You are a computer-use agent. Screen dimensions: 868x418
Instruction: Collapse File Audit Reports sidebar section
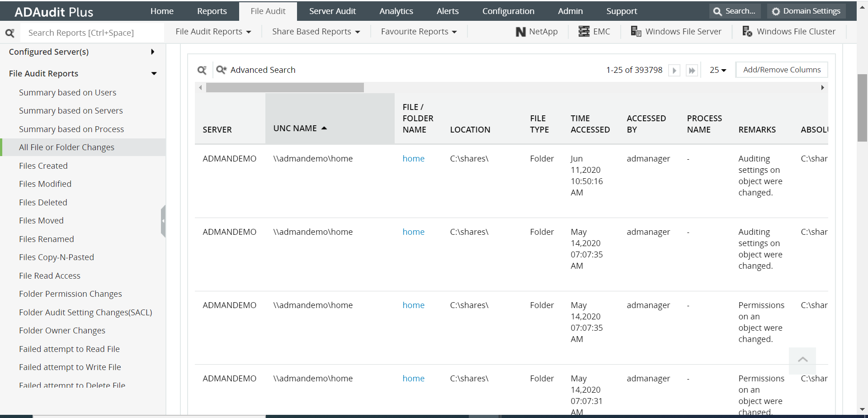pyautogui.click(x=154, y=74)
